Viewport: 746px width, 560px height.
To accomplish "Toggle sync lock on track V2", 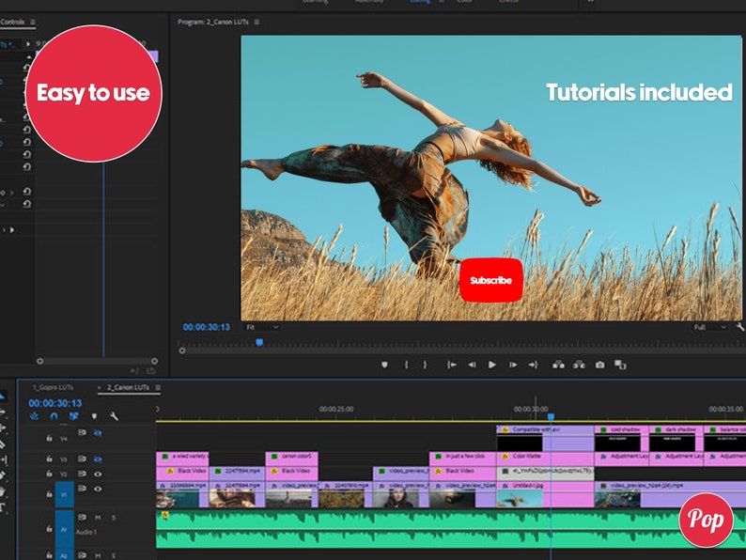I will 82,474.
